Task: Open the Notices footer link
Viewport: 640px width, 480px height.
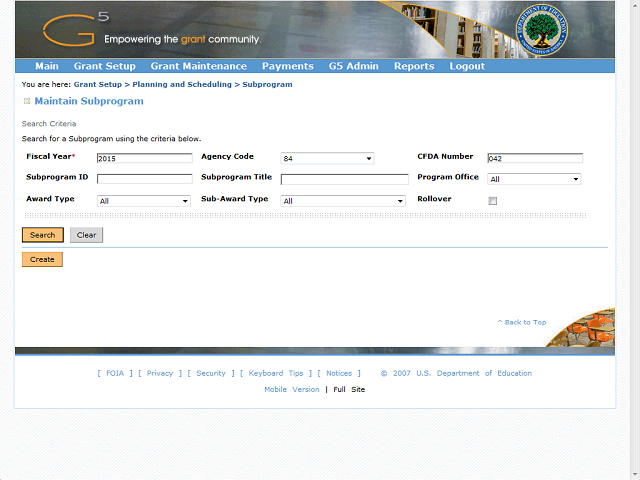Action: click(339, 373)
